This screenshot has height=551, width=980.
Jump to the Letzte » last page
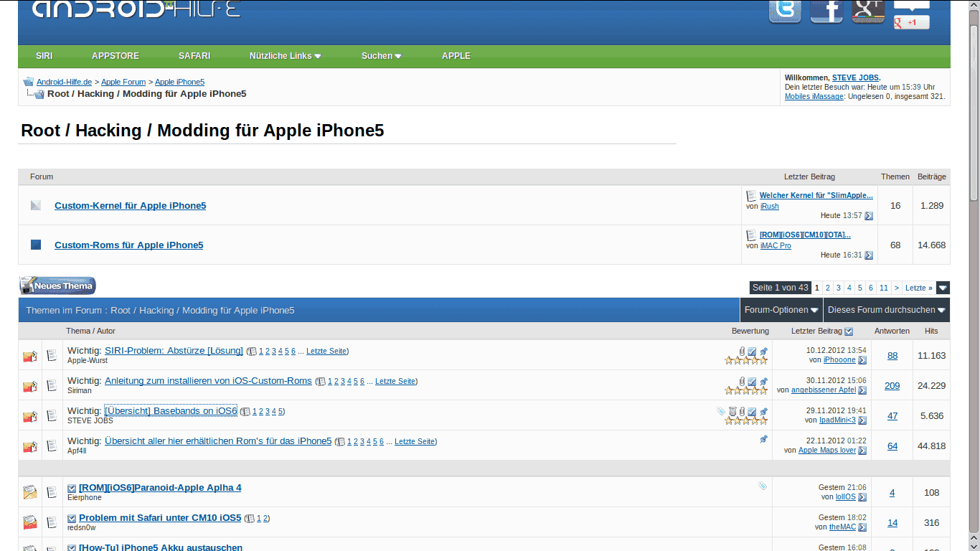[919, 288]
